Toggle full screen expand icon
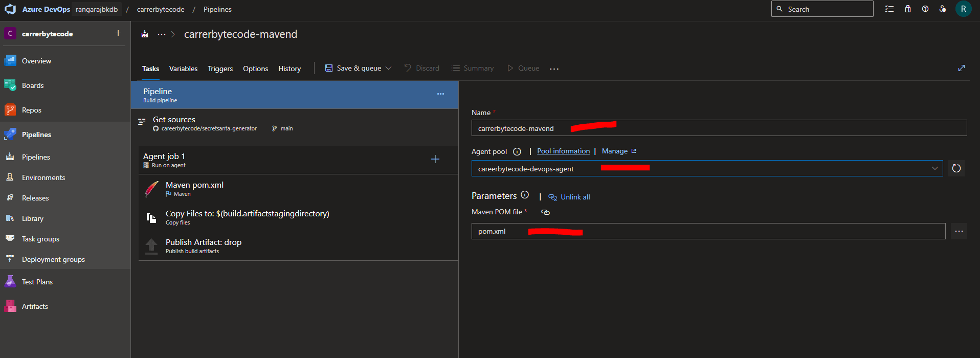This screenshot has width=980, height=358. 962,68
